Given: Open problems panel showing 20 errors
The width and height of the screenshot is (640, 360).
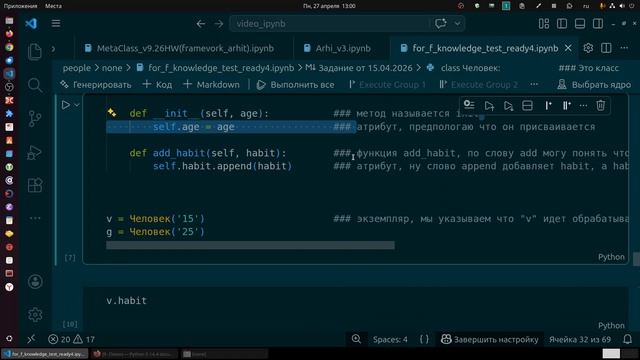Looking at the screenshot, I should 71,339.
